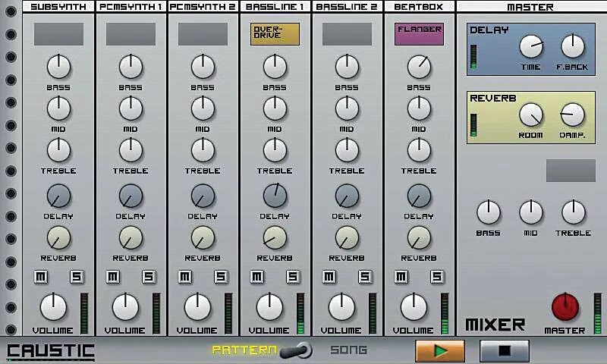Click the Master Bass knob
607x364 pixels.
tap(489, 212)
